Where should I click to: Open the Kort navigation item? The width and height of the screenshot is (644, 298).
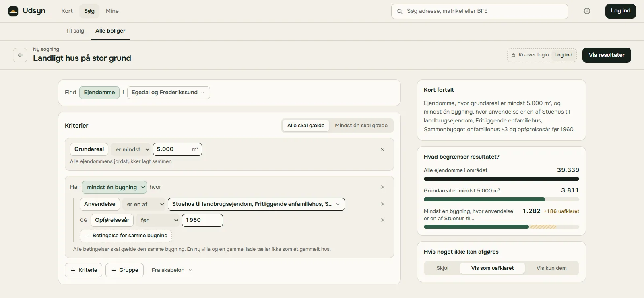coord(67,11)
